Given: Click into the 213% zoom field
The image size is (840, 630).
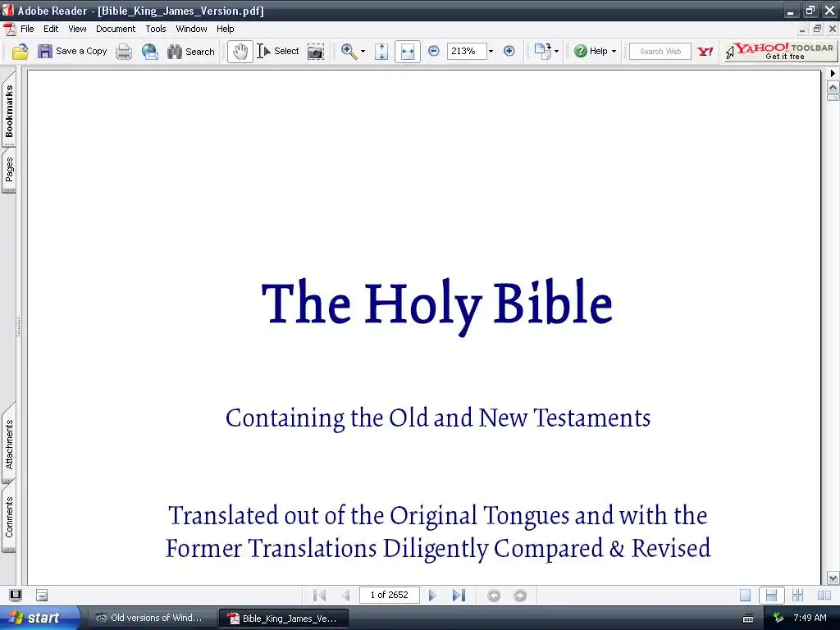Looking at the screenshot, I should pos(466,51).
